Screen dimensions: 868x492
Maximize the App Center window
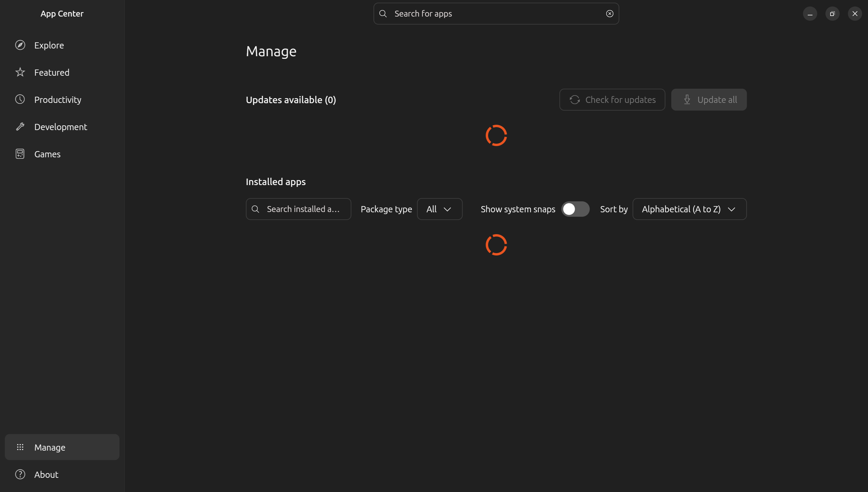[x=832, y=14]
